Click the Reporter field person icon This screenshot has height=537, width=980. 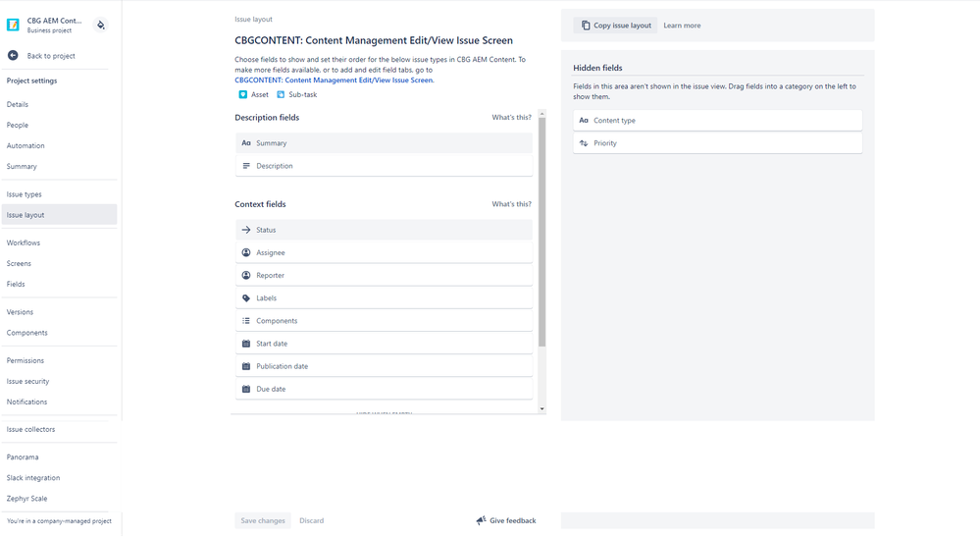246,275
